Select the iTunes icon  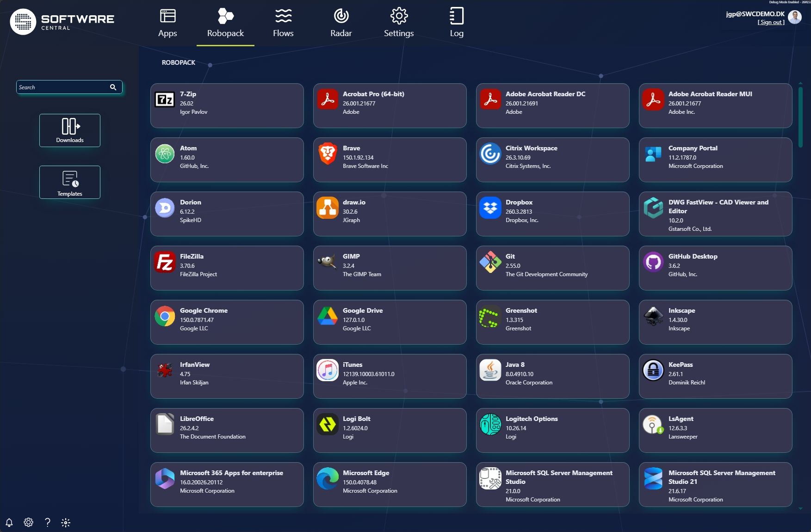[x=328, y=370]
